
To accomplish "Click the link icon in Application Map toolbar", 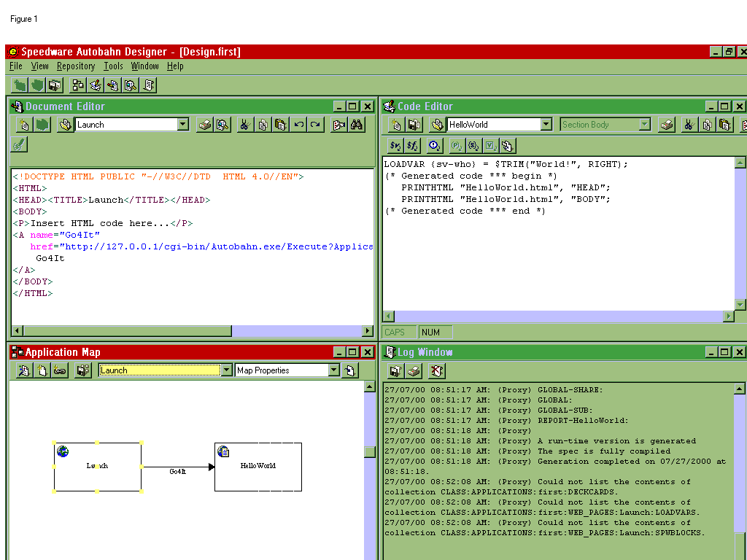I will 60,370.
